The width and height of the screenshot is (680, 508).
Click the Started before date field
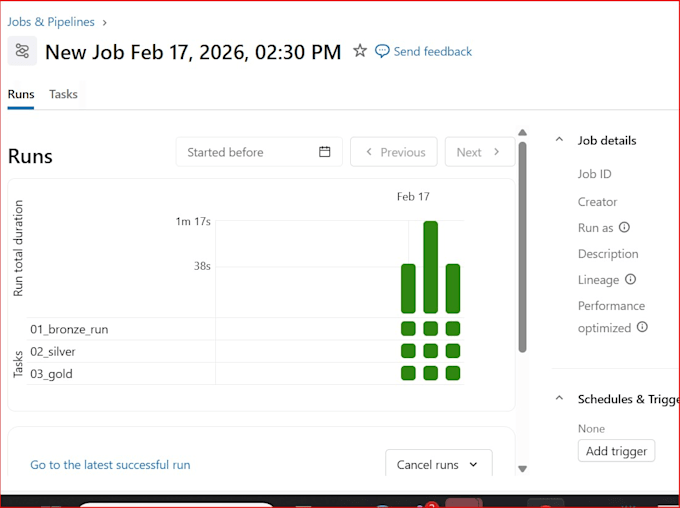(259, 152)
